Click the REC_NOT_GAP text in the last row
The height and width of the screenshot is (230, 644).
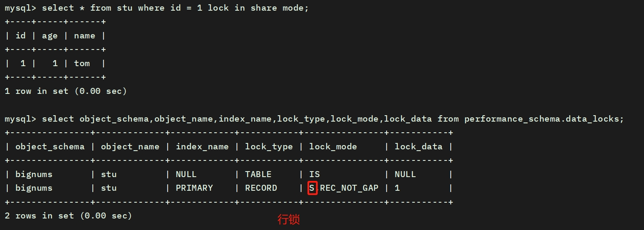click(x=349, y=188)
